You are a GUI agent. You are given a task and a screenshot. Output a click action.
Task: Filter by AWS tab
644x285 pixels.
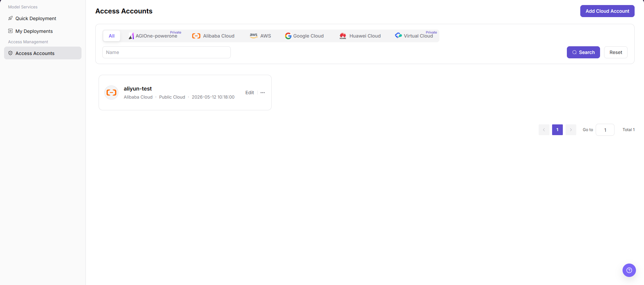pos(260,36)
